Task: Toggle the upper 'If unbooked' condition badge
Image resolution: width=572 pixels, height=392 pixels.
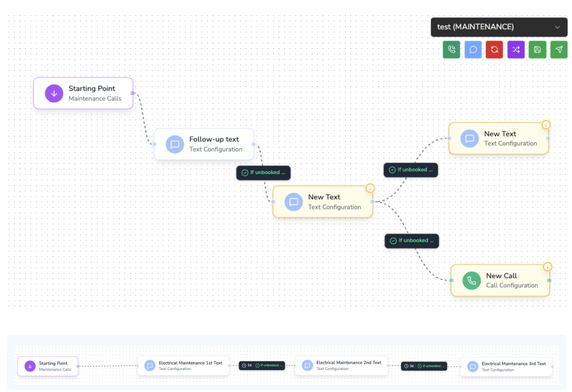Action: 410,170
